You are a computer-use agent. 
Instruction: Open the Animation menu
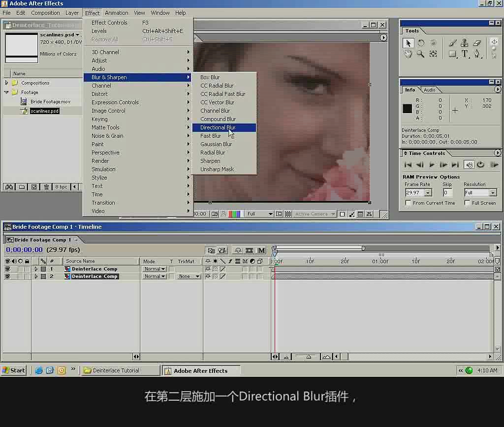pos(116,13)
